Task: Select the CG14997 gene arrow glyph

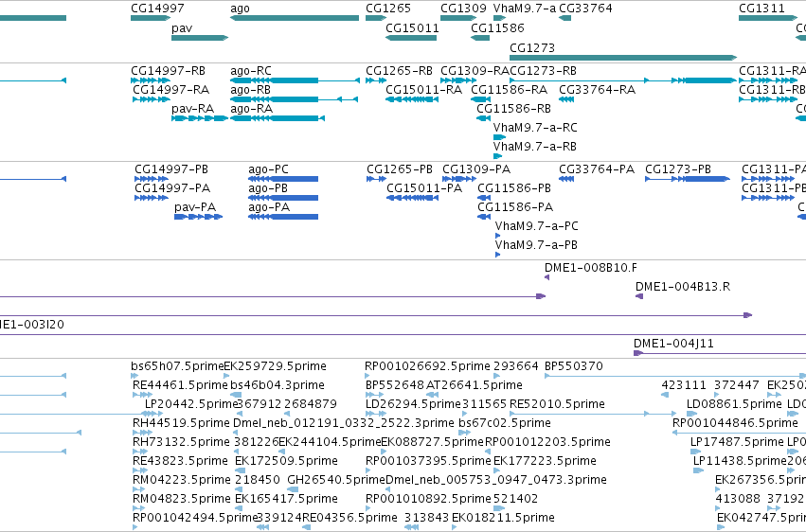Action: pyautogui.click(x=151, y=18)
